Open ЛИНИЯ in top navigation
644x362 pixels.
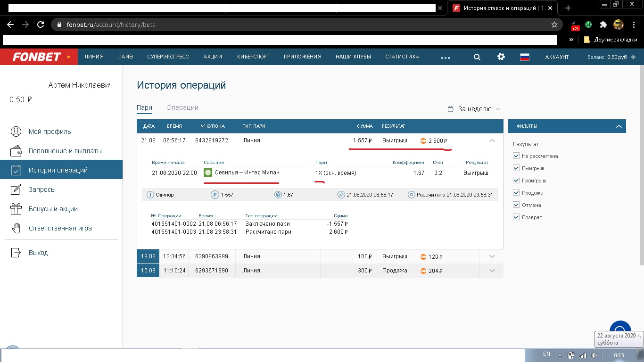tap(94, 57)
